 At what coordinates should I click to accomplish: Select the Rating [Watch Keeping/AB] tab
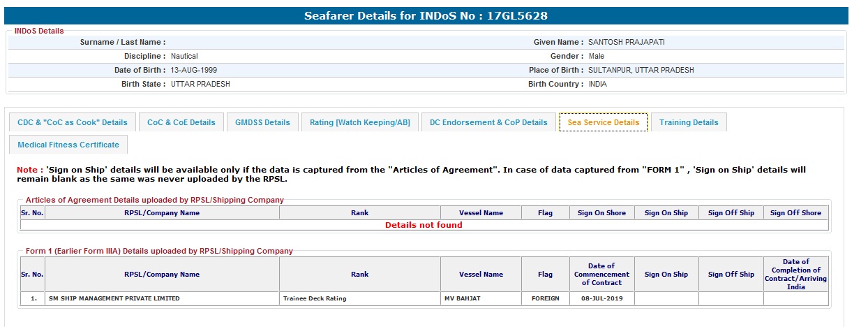coord(360,122)
